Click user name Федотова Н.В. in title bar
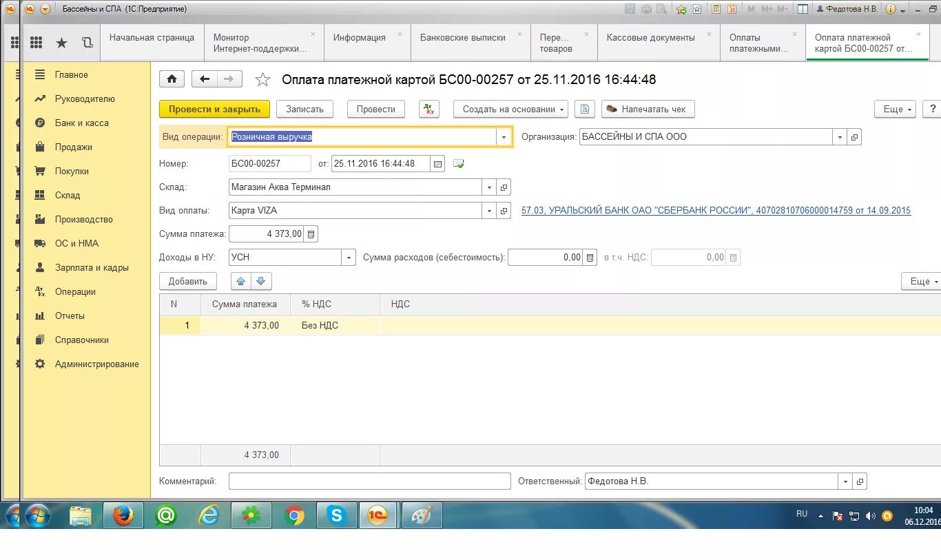 click(847, 9)
